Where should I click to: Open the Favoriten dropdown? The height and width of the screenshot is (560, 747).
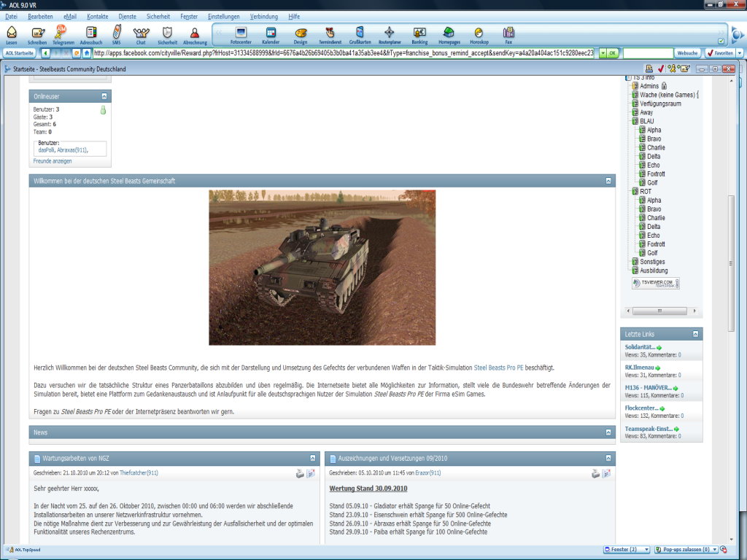coord(740,53)
